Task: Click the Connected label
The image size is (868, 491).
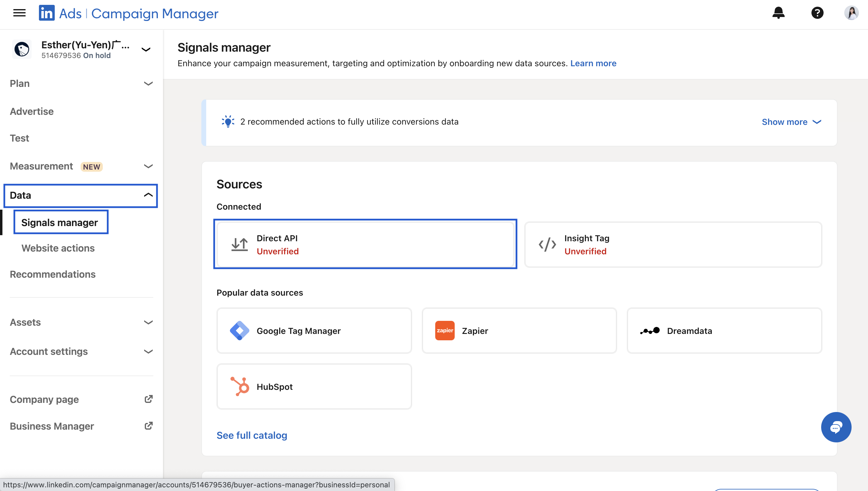Action: click(x=239, y=206)
